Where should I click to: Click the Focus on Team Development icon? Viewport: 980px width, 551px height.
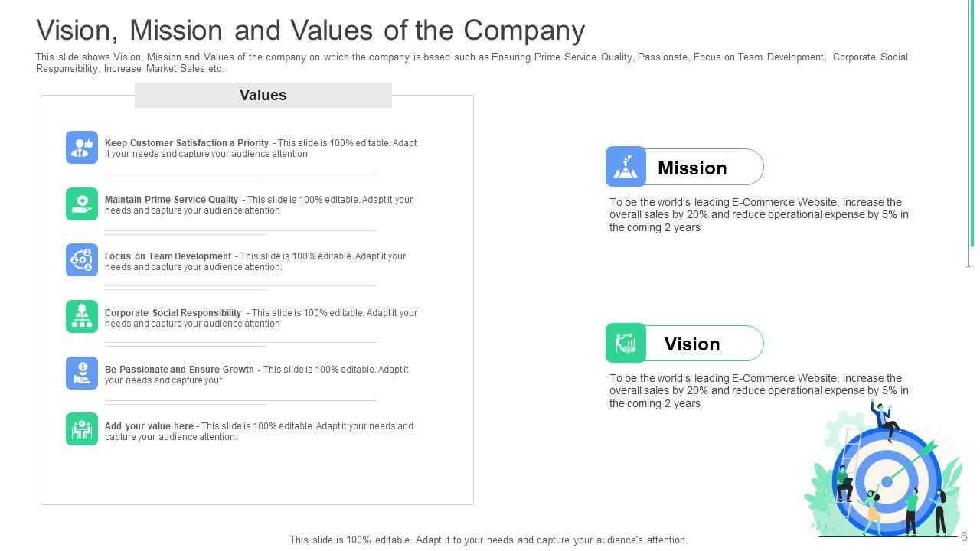click(82, 260)
